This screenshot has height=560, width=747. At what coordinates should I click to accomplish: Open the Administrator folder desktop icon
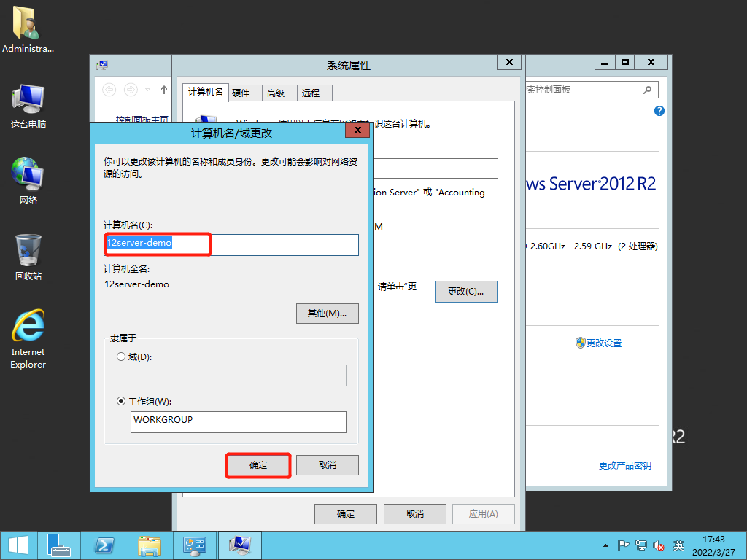[28, 28]
